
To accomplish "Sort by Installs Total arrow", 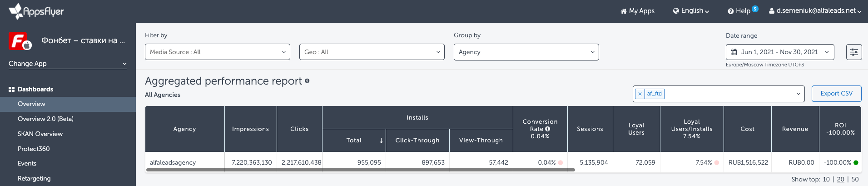I will pyautogui.click(x=381, y=141).
